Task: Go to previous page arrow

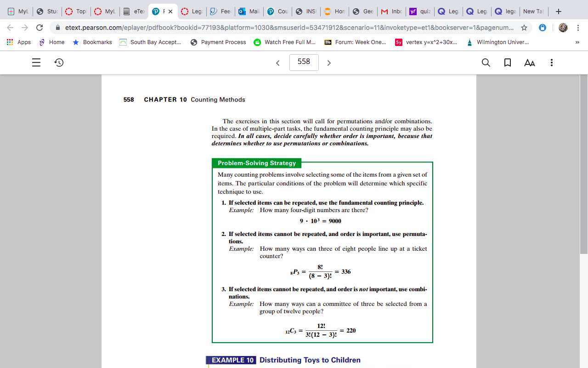Action: [277, 63]
